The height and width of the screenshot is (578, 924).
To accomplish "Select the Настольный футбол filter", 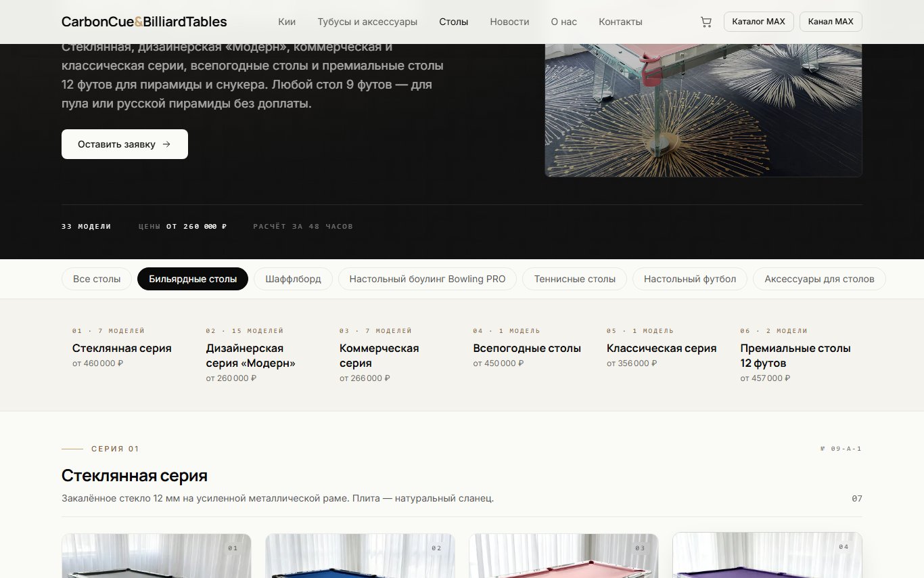I will coord(690,279).
